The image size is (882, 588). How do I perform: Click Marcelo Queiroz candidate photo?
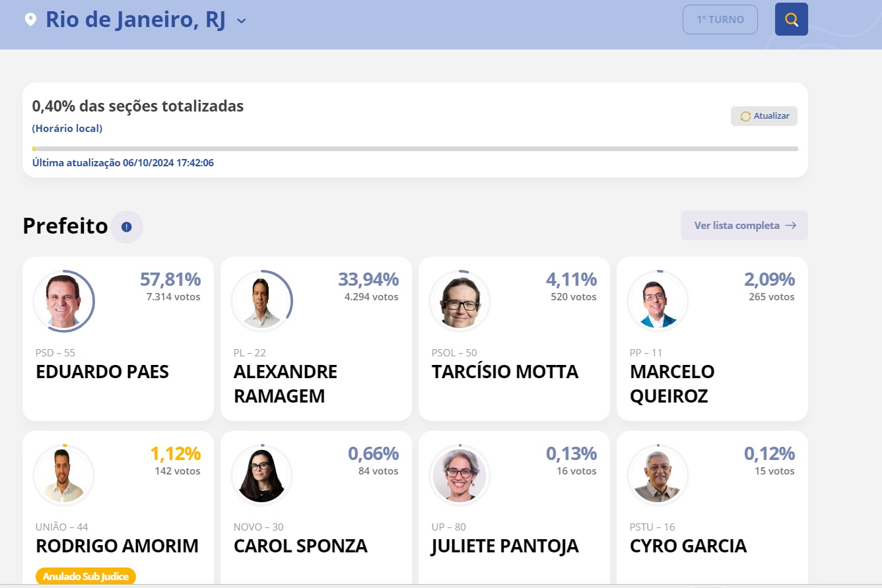click(x=658, y=302)
